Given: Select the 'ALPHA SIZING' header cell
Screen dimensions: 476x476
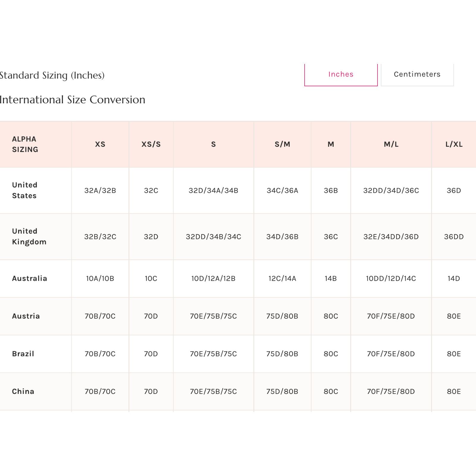Looking at the screenshot, I should pos(36,144).
